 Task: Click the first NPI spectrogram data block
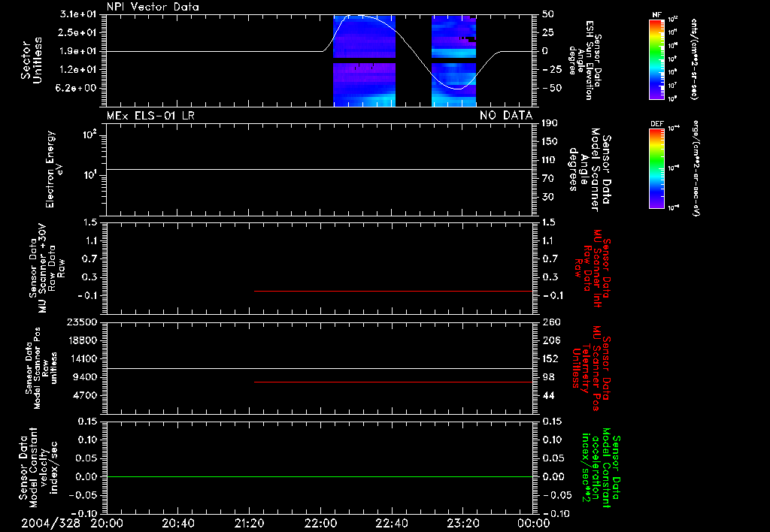(x=364, y=60)
